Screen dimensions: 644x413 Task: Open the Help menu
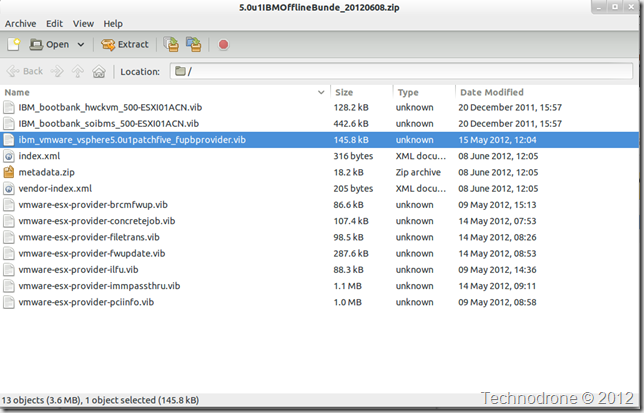113,24
